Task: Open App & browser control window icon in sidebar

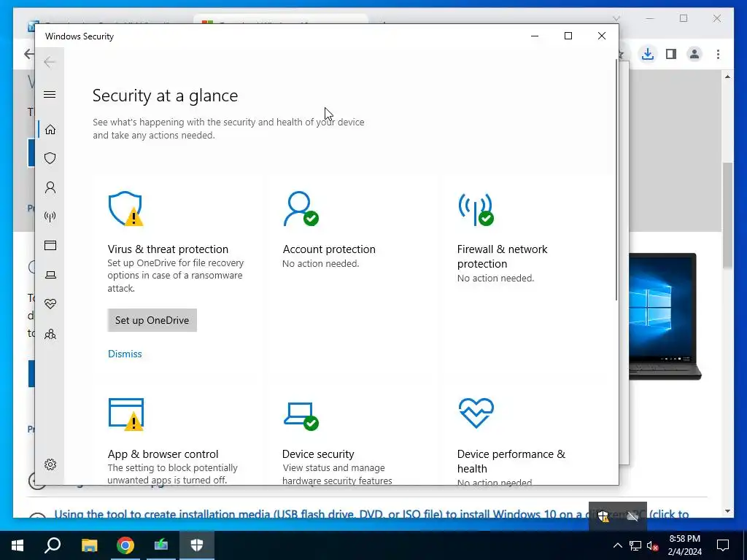Action: 50,245
